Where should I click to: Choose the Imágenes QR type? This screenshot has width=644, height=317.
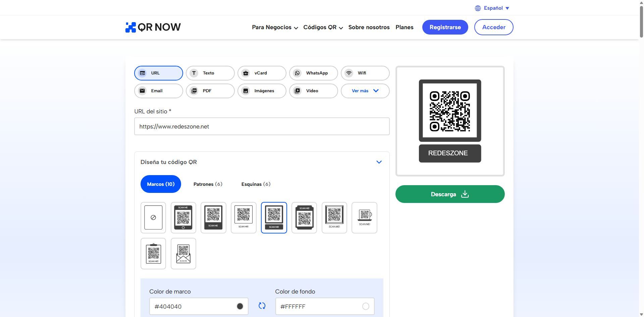[x=262, y=91]
